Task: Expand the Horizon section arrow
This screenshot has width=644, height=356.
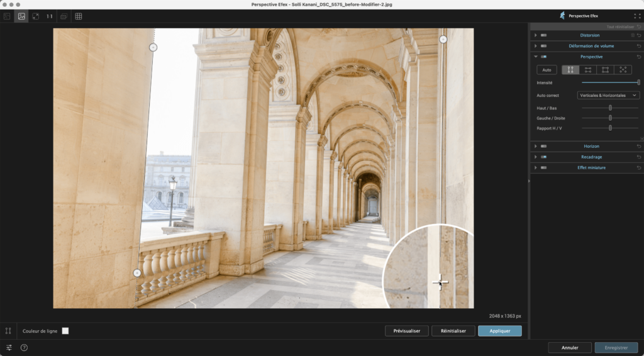Action: (536, 146)
